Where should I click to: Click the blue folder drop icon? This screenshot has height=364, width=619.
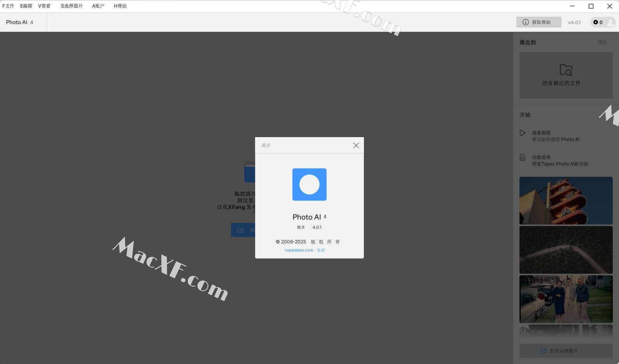[250, 172]
